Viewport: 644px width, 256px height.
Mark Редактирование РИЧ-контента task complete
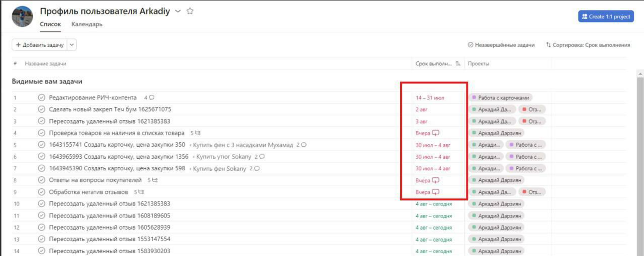click(x=41, y=98)
